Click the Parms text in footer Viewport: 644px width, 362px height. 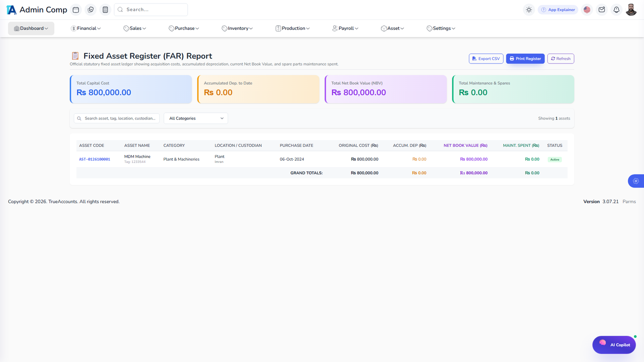(x=629, y=202)
